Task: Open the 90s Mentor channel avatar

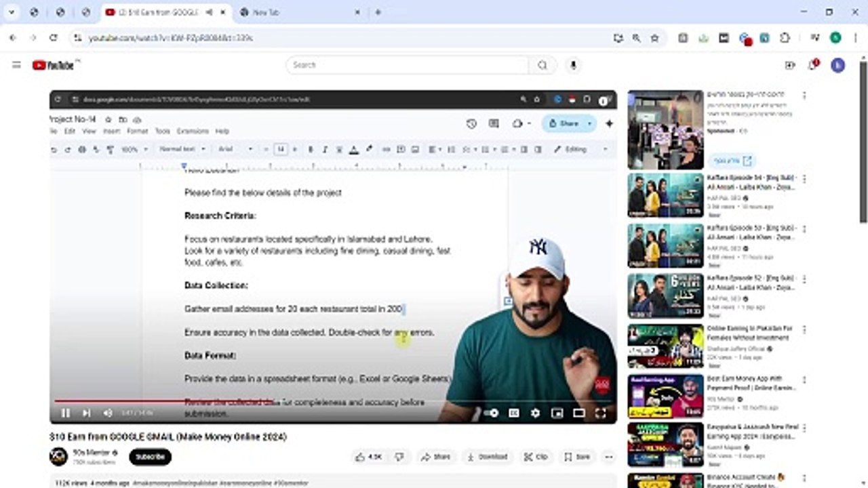Action: pos(58,456)
